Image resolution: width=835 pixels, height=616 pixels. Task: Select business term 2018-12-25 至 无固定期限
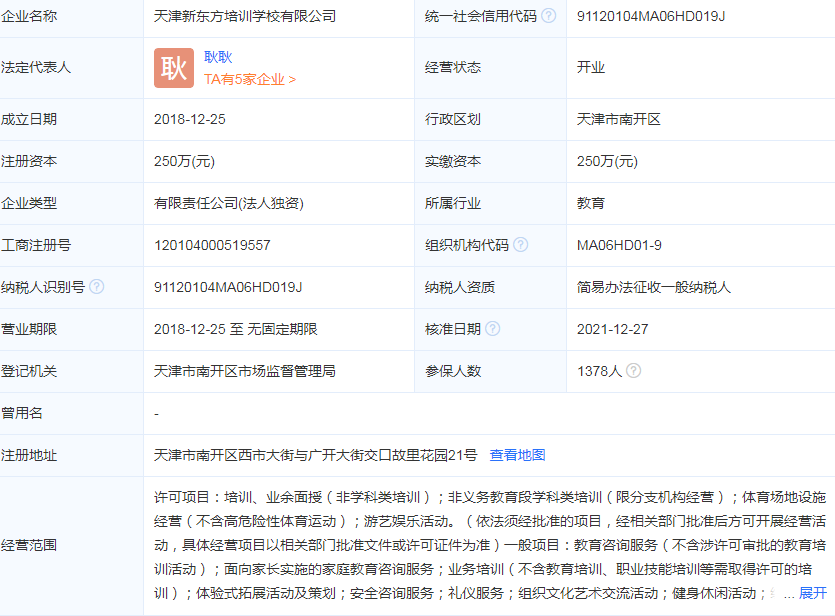(x=235, y=330)
